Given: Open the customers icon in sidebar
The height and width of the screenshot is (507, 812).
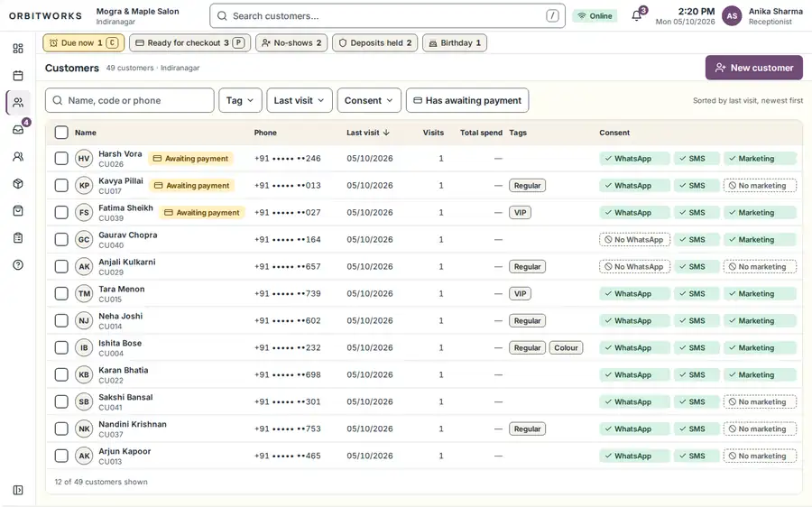Looking at the screenshot, I should 18,103.
